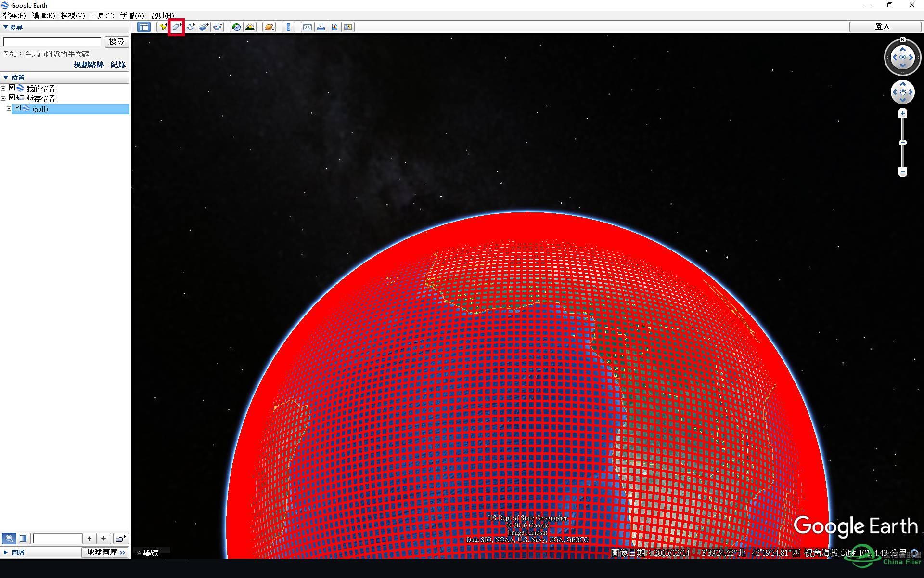Expand the (null) tree node
This screenshot has height=578, width=924.
click(9, 109)
